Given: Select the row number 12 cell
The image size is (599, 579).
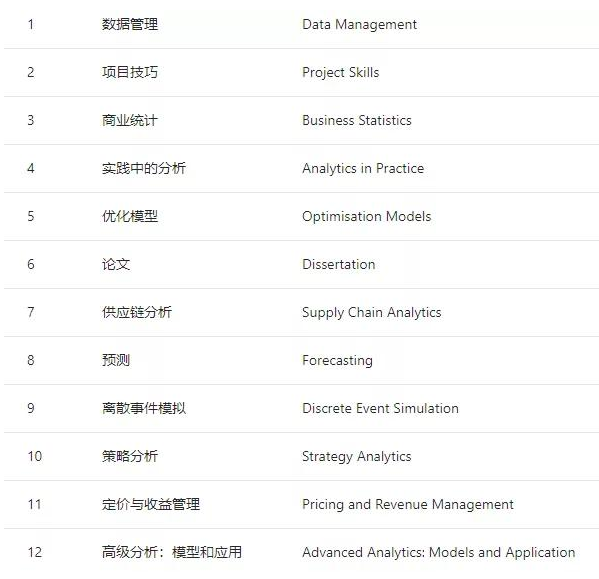Looking at the screenshot, I should [x=35, y=552].
